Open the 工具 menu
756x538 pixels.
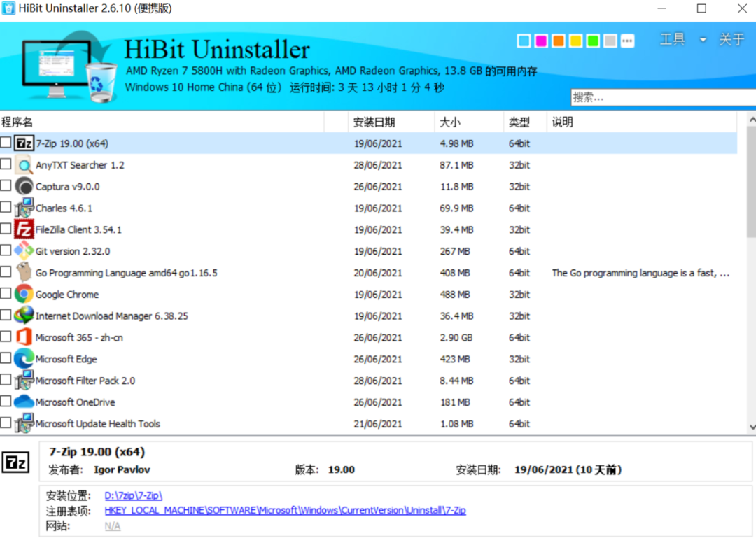673,40
